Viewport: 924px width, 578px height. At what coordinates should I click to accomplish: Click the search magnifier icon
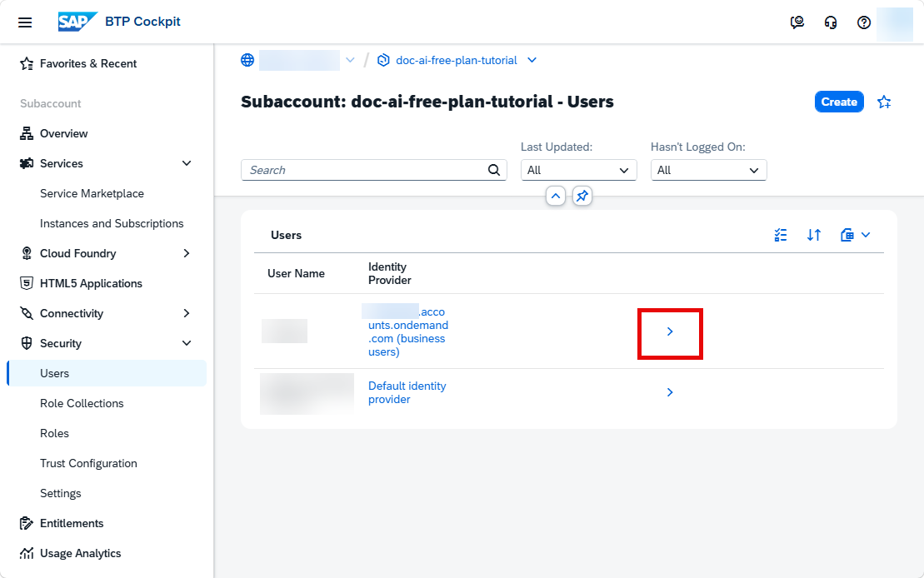[x=494, y=170]
